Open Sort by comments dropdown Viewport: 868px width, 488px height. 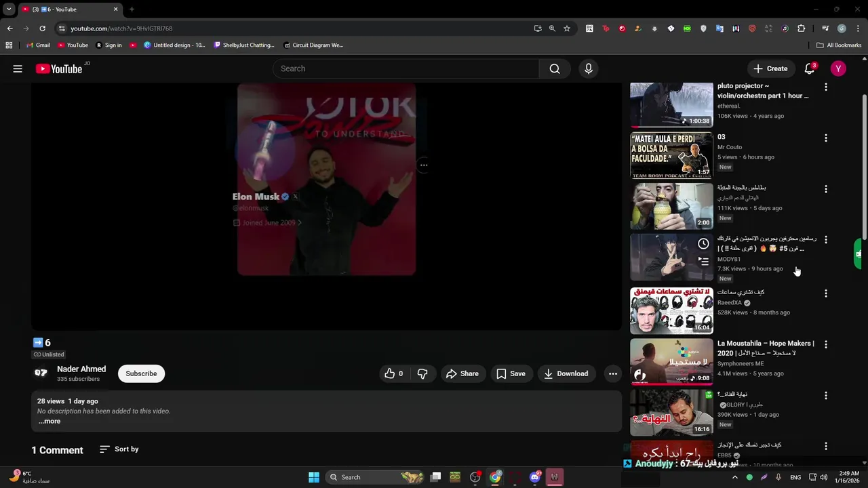(119, 449)
